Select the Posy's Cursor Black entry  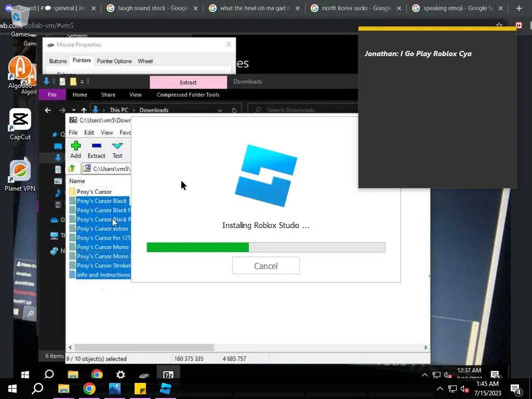point(102,201)
